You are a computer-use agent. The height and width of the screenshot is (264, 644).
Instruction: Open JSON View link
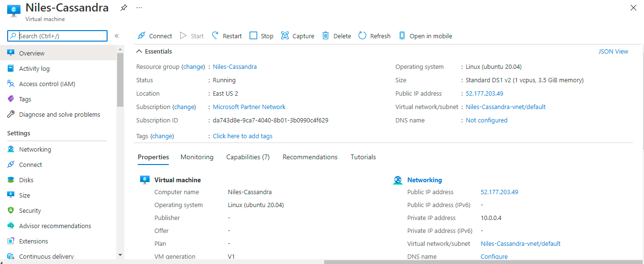pos(613,52)
